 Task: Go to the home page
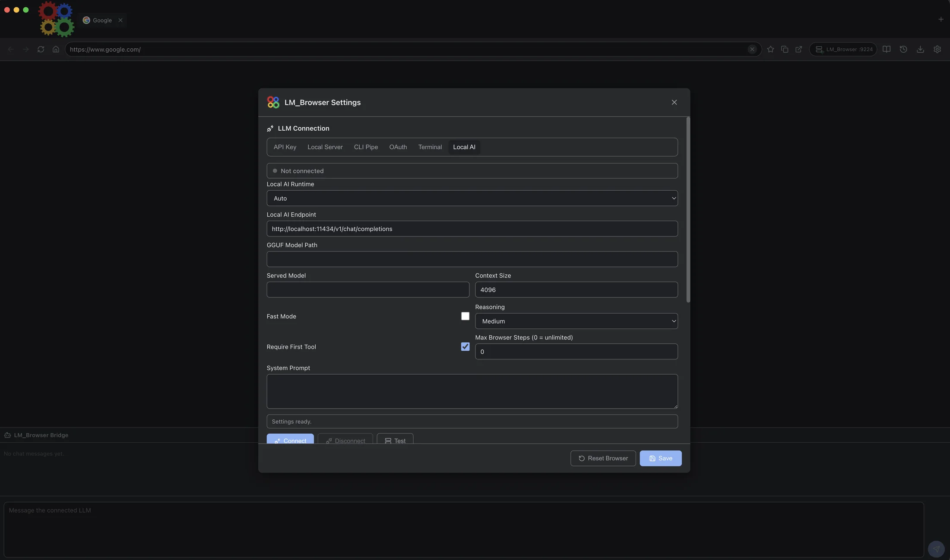point(56,49)
